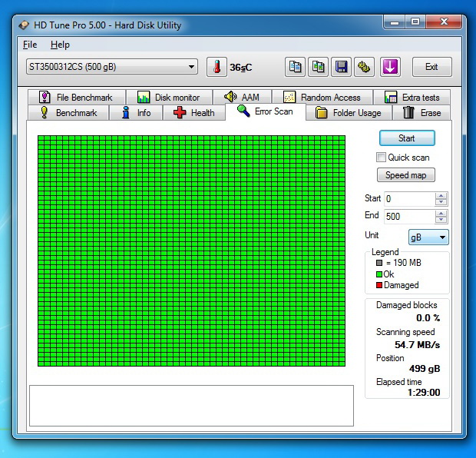Click the Speed map button
Screen dimensions: 476x458
406,175
